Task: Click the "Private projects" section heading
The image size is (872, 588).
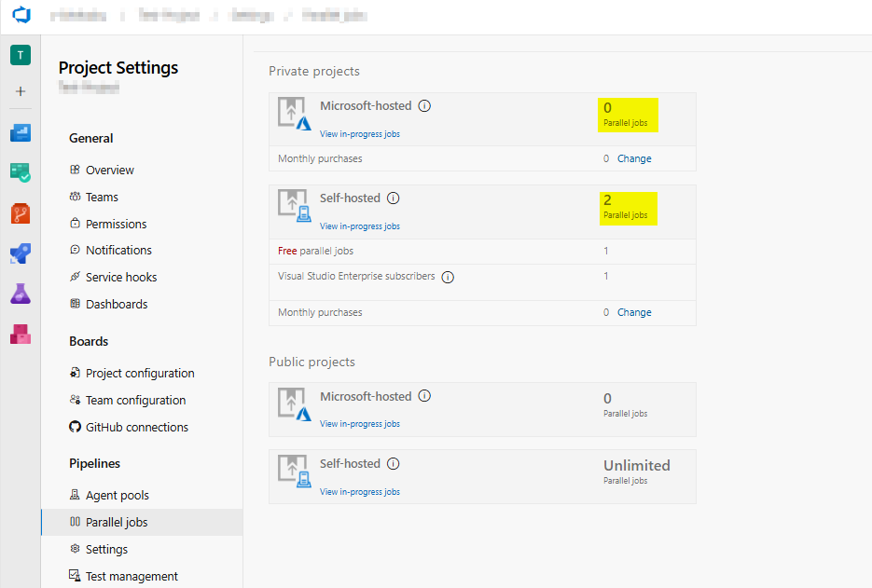Action: [x=314, y=71]
